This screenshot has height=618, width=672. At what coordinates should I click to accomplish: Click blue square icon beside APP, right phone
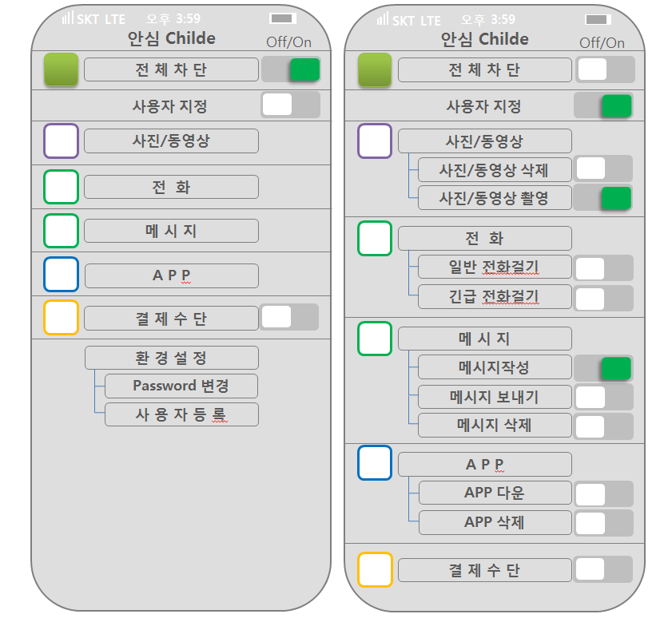[375, 463]
